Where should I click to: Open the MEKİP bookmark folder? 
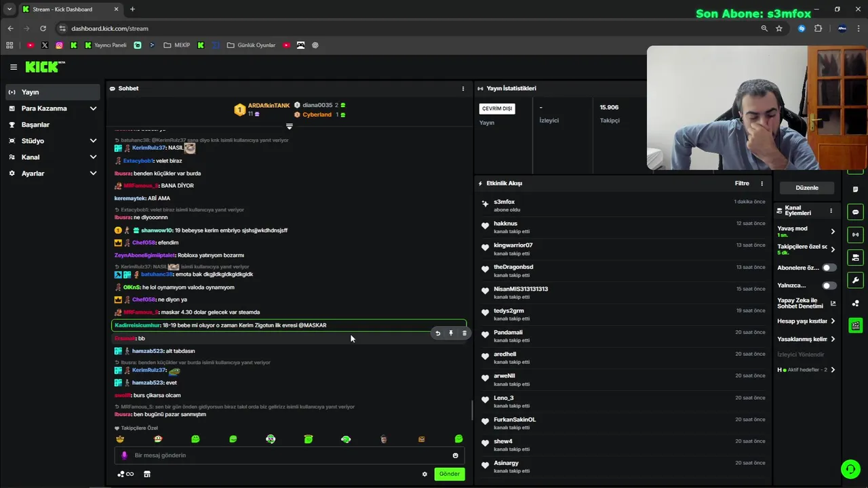coord(177,45)
